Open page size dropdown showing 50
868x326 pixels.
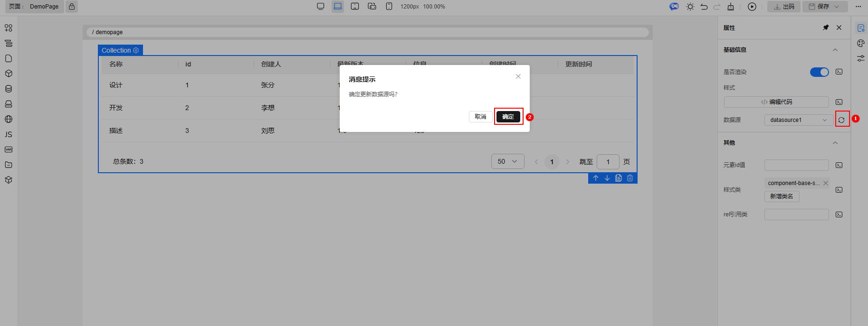pos(507,161)
